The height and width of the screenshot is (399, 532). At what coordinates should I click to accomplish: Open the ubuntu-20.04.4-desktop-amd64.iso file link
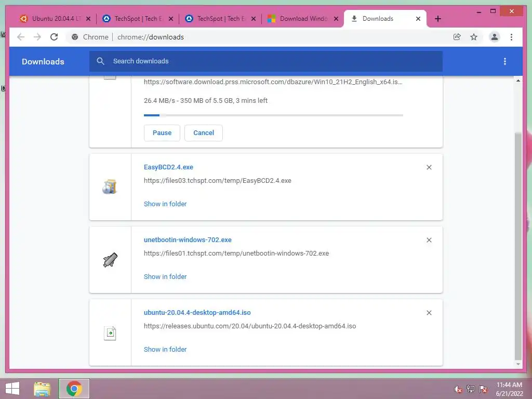[197, 312]
